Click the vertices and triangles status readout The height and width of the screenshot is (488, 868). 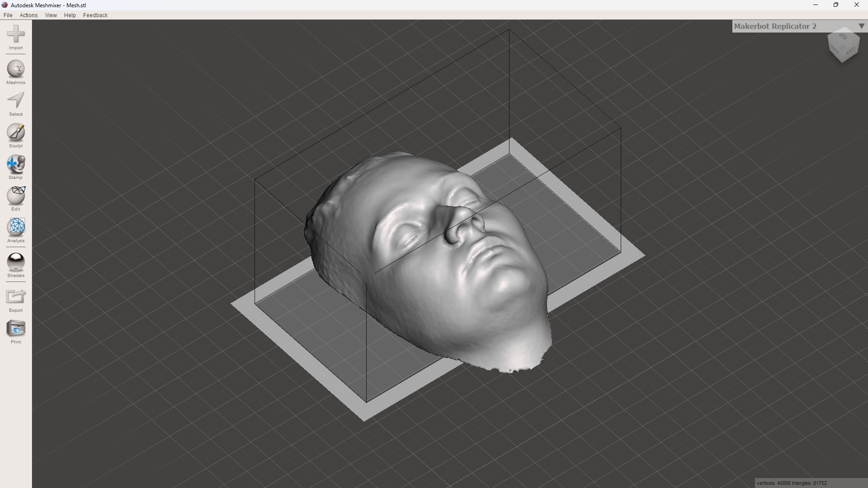click(x=792, y=483)
